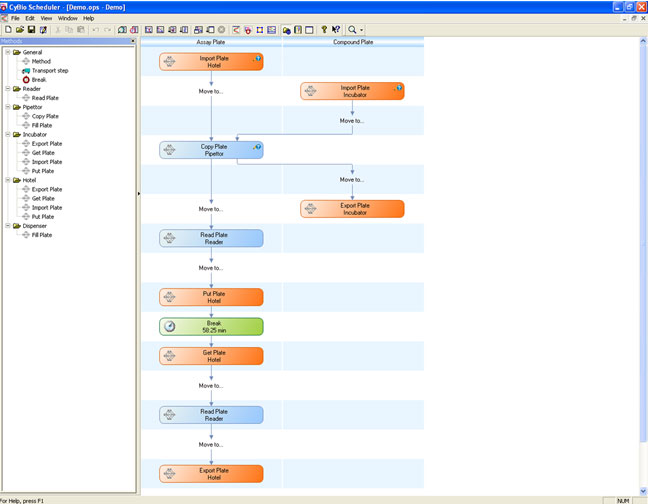Collapse the General tree folder
672x504 pixels.
pyautogui.click(x=8, y=52)
